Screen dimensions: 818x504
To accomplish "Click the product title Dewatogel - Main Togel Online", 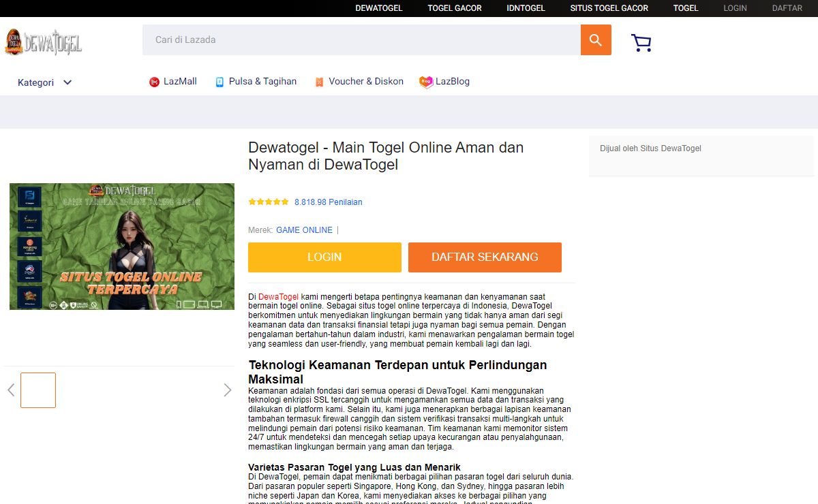I will pos(386,156).
